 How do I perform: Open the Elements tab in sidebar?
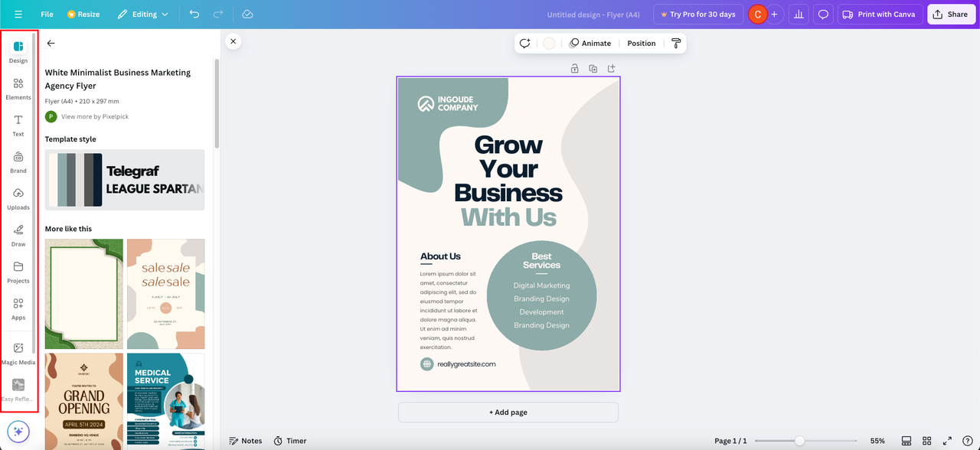click(18, 88)
